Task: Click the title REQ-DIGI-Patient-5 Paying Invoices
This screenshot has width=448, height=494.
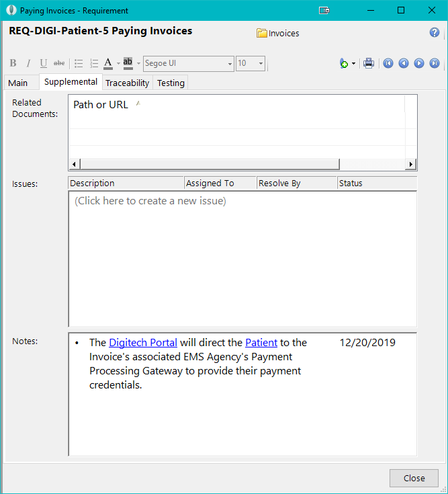Action: (x=101, y=31)
